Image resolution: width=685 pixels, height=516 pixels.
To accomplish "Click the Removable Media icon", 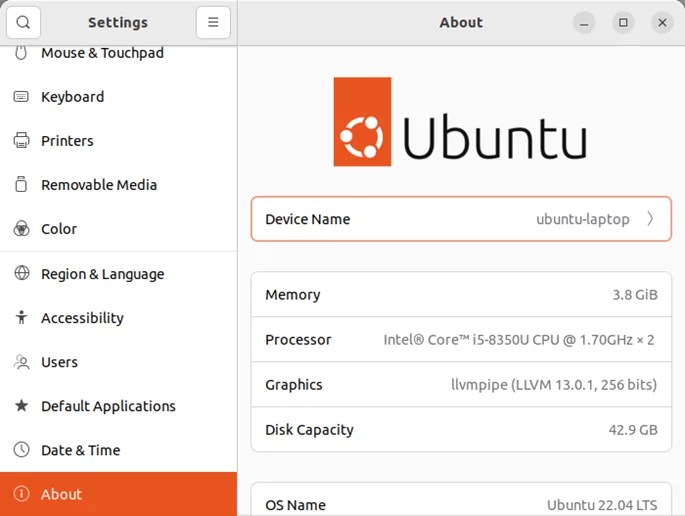I will [x=21, y=184].
